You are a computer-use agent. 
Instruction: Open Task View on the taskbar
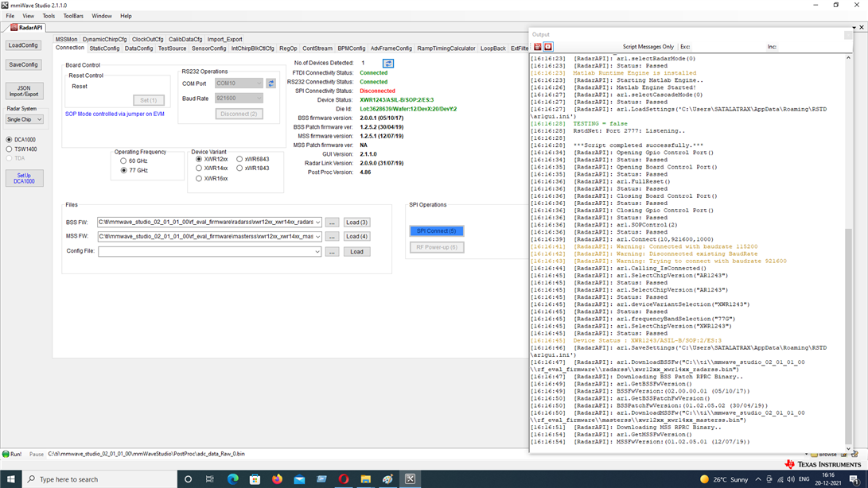210,479
